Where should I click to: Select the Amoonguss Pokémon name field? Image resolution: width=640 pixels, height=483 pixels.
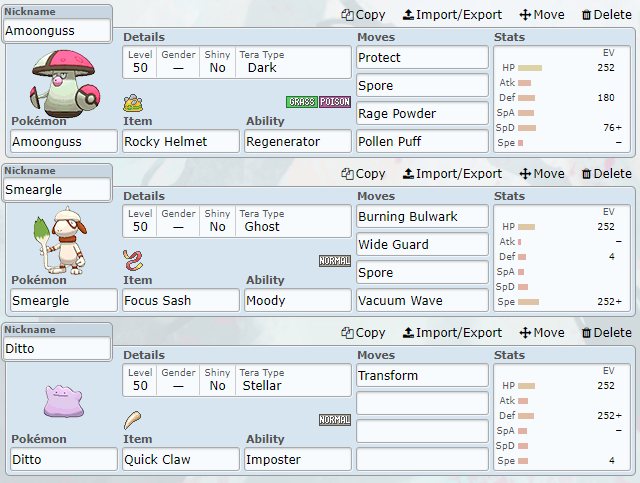tap(64, 141)
